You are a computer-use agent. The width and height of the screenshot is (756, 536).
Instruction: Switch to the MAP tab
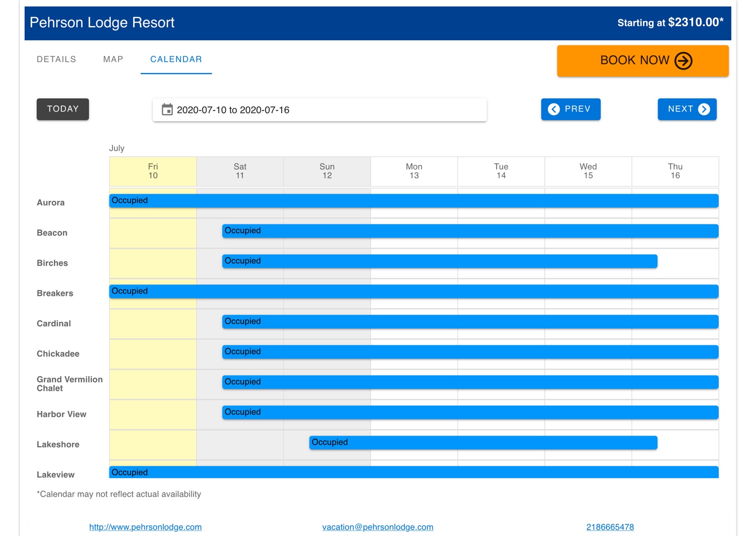pos(112,59)
